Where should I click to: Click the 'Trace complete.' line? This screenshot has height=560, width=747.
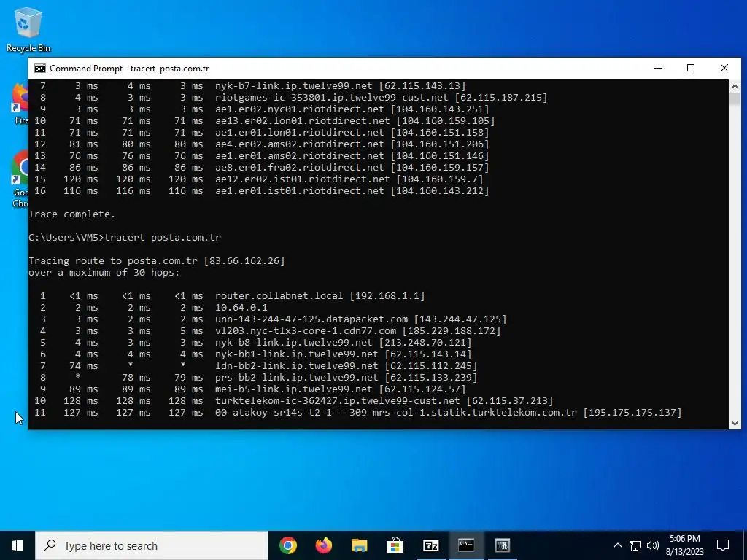tap(72, 214)
